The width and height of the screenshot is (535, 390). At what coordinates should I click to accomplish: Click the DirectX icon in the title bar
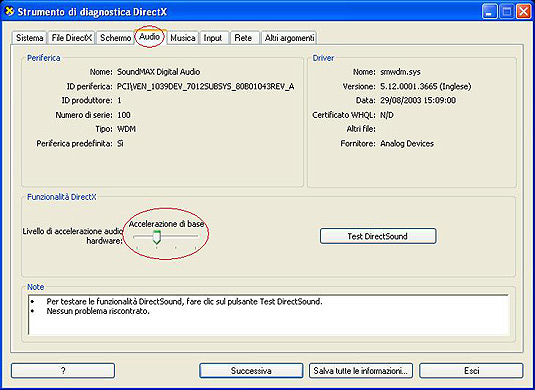(x=10, y=11)
